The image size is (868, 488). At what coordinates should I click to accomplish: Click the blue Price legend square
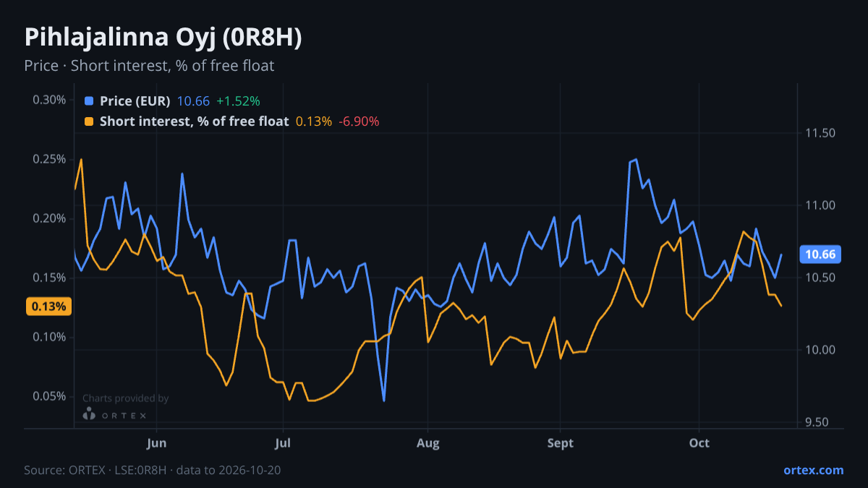[x=89, y=101]
